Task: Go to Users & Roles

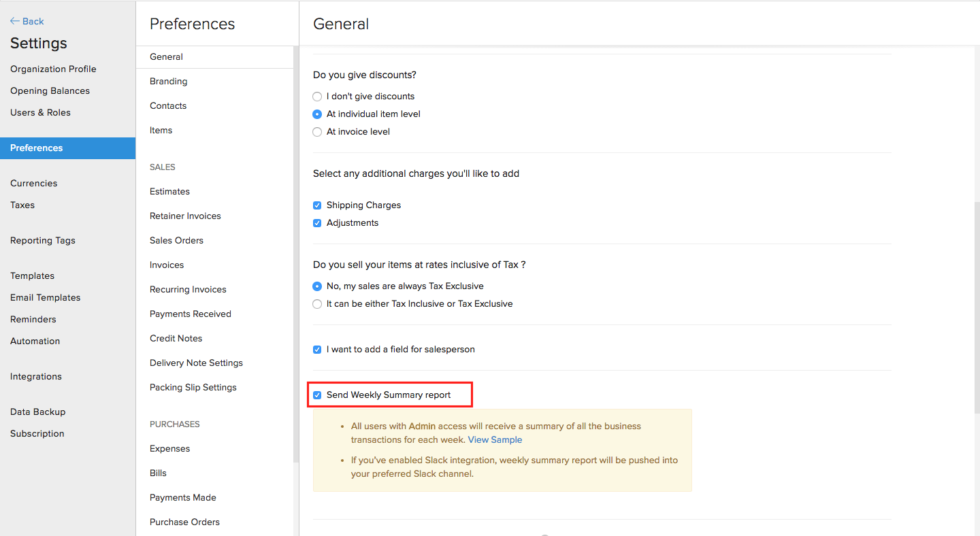Action: click(x=40, y=112)
